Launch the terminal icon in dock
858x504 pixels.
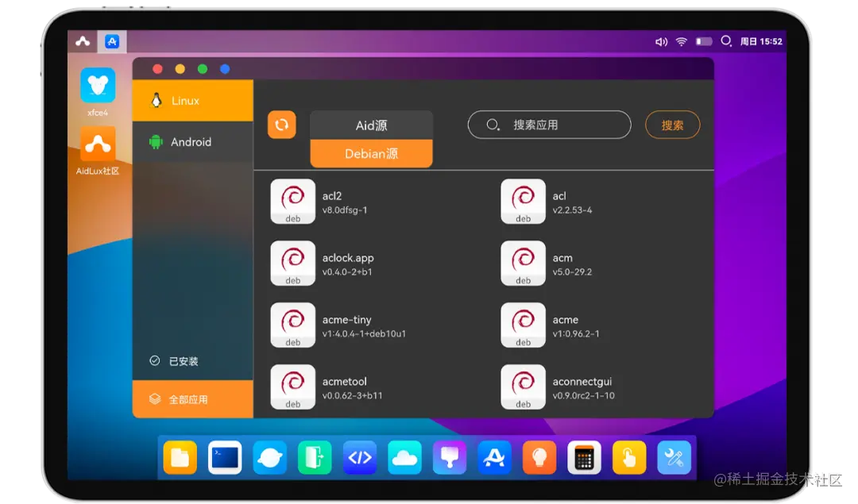pyautogui.click(x=225, y=457)
